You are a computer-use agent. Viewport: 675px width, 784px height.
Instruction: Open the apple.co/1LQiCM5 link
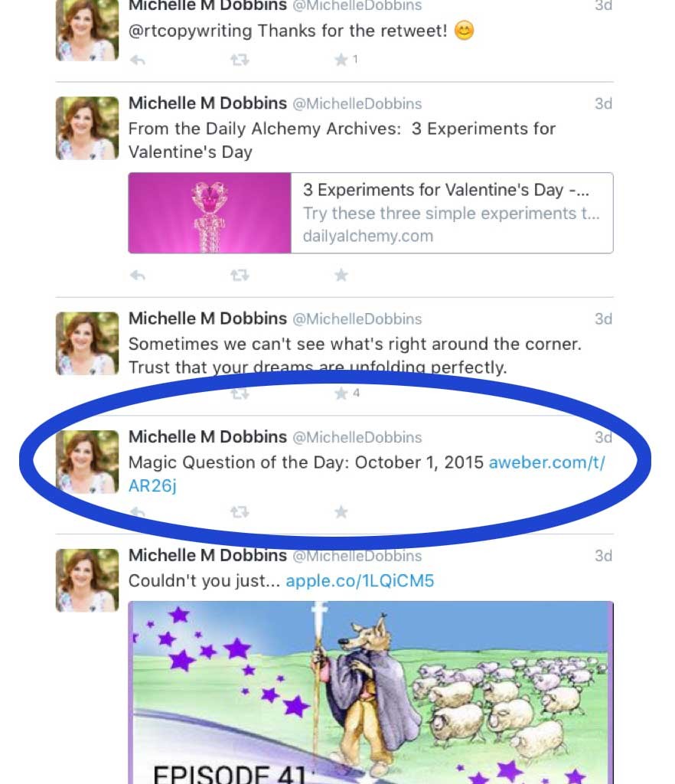[360, 581]
